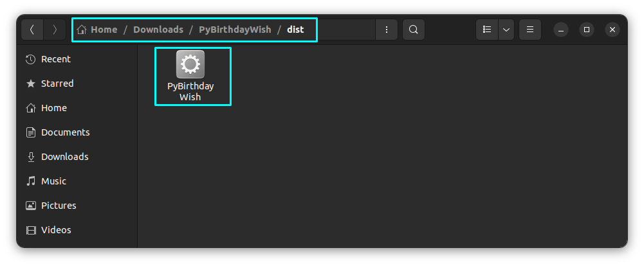The height and width of the screenshot is (266, 644).
Task: Open Videos folder from sidebar
Action: 56,230
